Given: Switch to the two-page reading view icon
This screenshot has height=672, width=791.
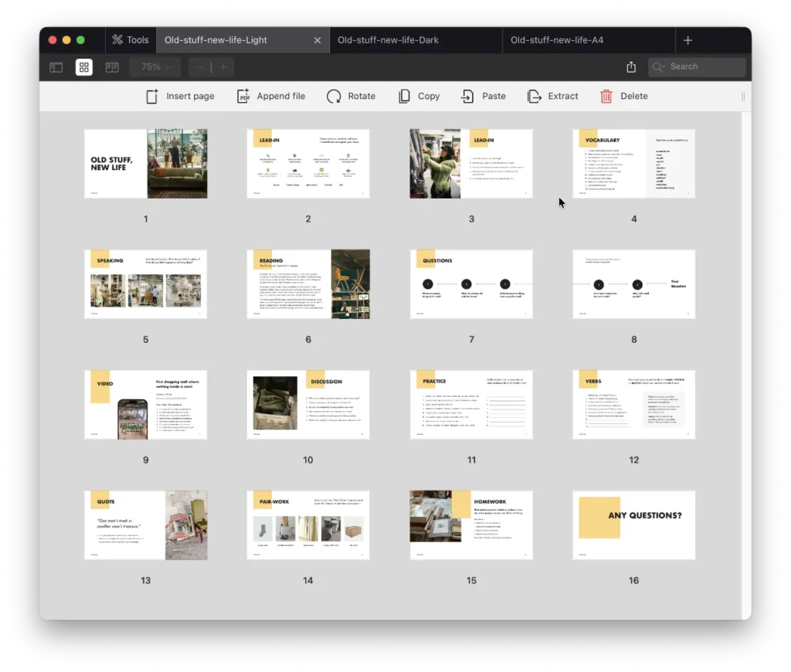Looking at the screenshot, I should [112, 67].
